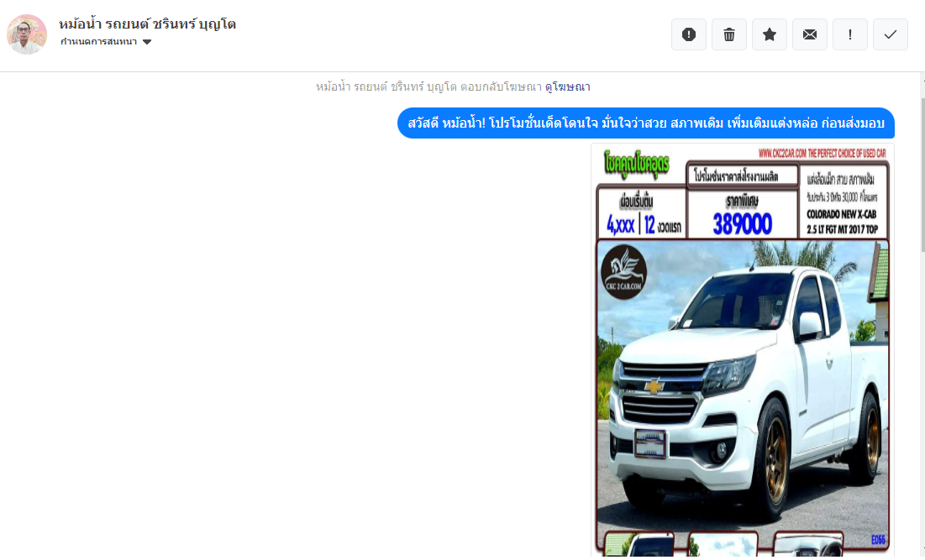Image resolution: width=925 pixels, height=560 pixels.
Task: Click the vertical scrollbar thumb on the right
Action: click(922, 175)
